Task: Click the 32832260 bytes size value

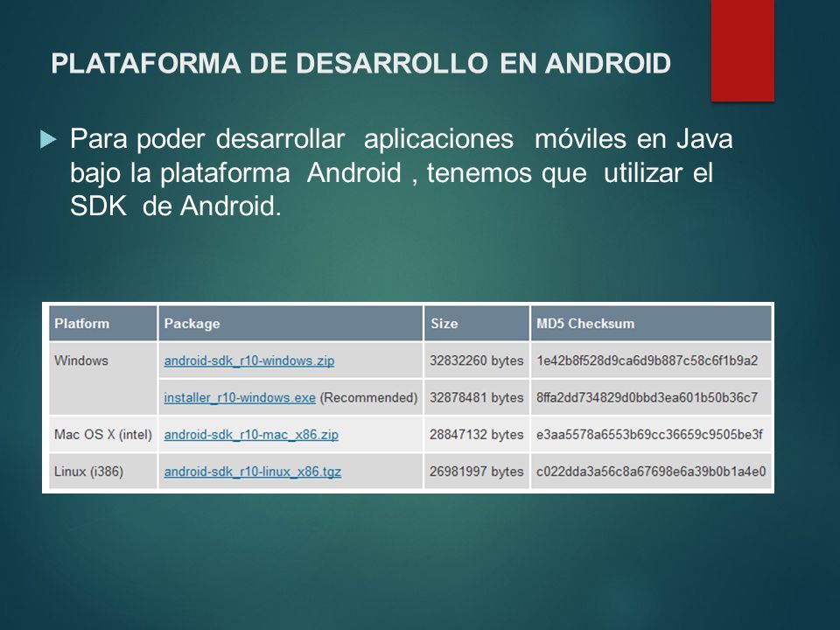Action: pos(476,360)
